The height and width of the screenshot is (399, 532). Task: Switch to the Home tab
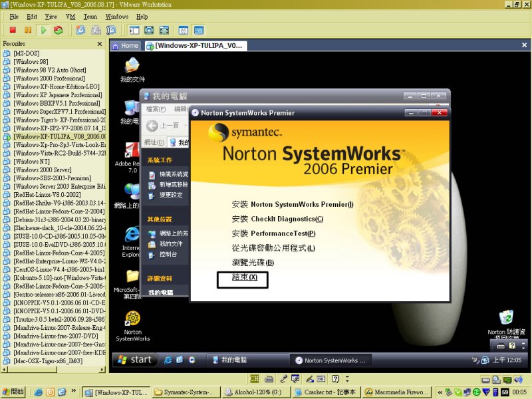point(126,45)
